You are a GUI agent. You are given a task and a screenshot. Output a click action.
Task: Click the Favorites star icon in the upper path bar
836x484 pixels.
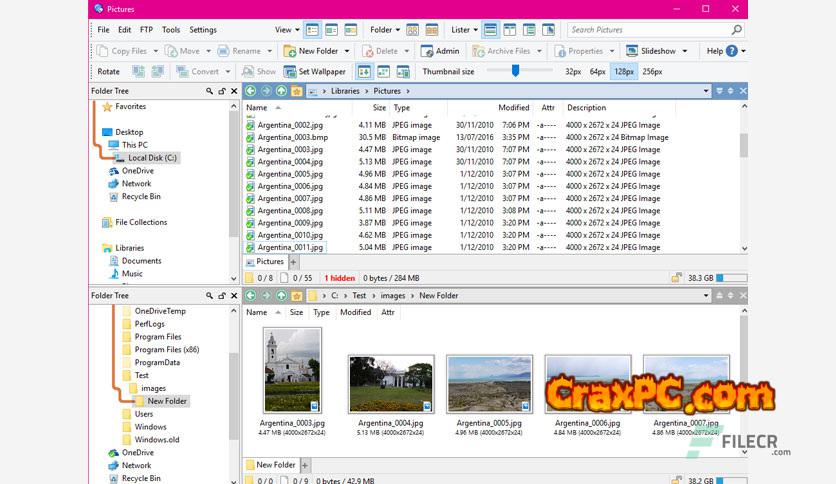(297, 91)
